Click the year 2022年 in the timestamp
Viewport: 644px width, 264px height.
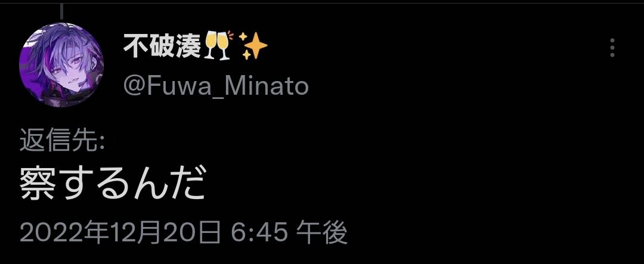(64, 233)
